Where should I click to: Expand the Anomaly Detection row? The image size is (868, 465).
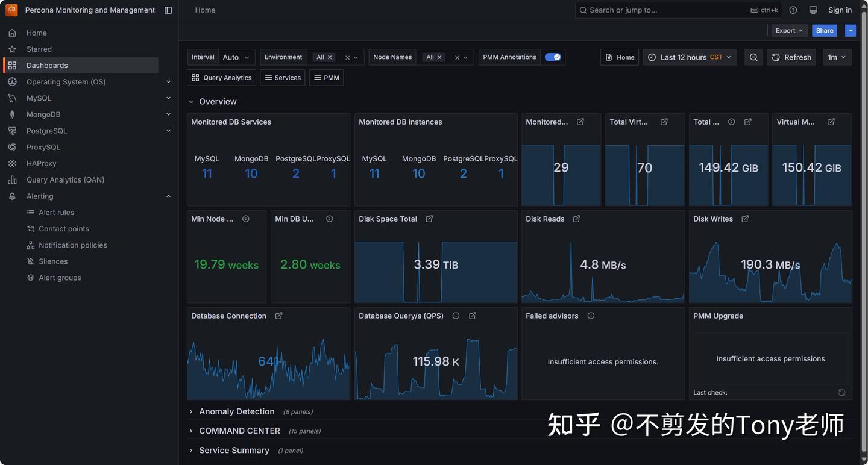pyautogui.click(x=191, y=412)
